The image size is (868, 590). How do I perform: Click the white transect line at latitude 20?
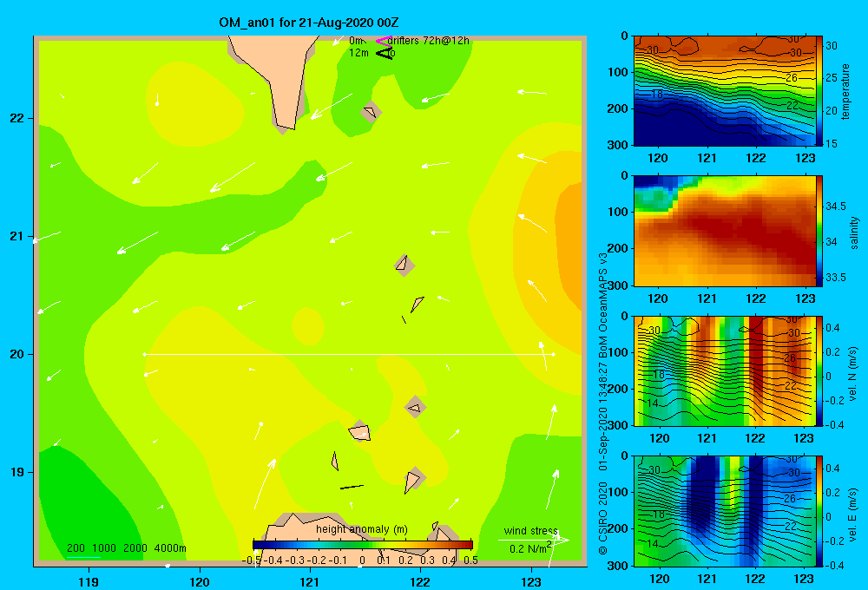click(349, 354)
